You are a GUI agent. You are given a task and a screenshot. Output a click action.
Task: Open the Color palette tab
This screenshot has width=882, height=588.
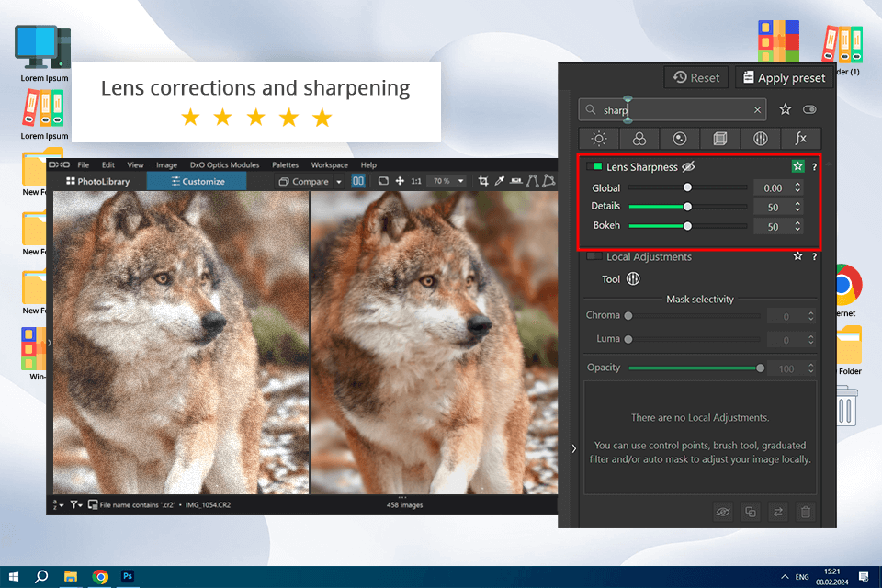(639, 139)
